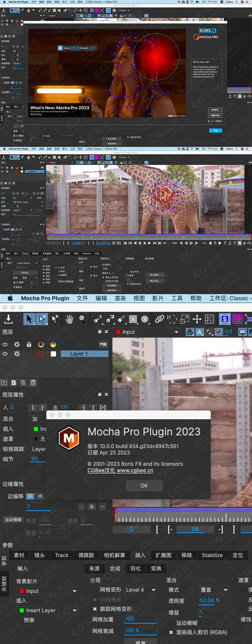
Task: Open the 背景影片 Input dropdown
Action: 47,591
